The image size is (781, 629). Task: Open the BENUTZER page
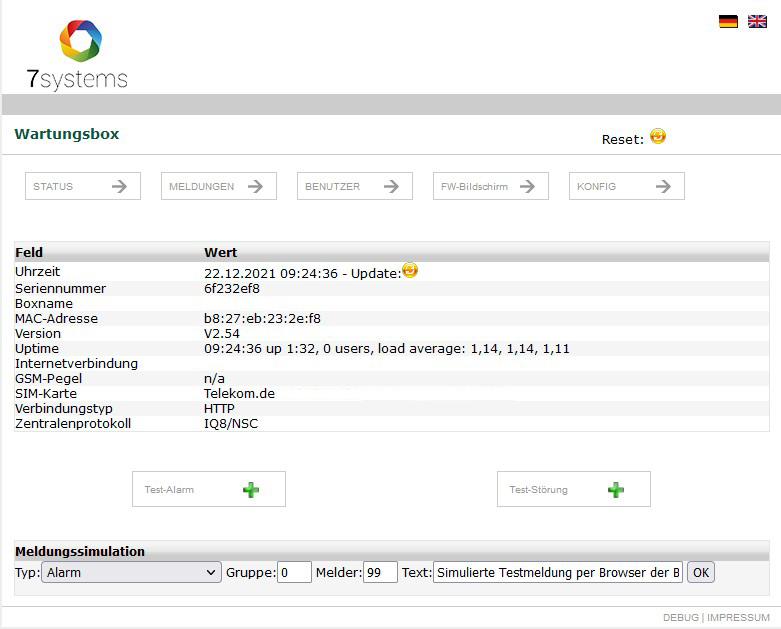point(355,186)
